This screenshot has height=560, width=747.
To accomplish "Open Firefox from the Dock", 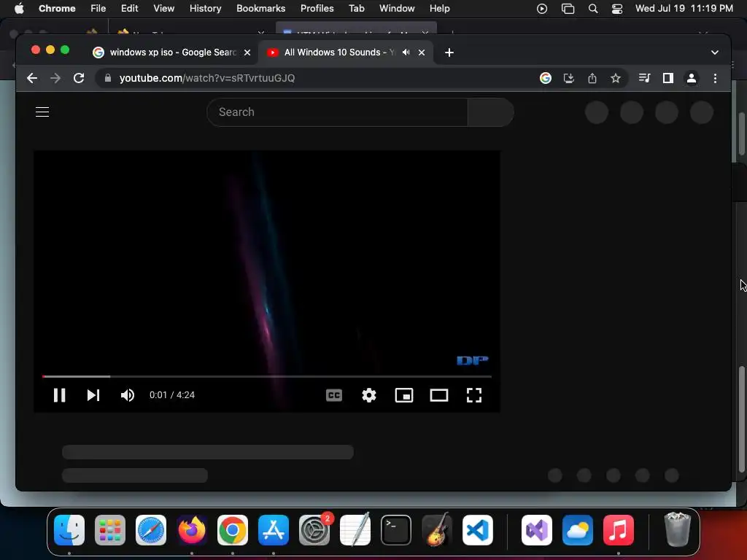I will coord(192,530).
